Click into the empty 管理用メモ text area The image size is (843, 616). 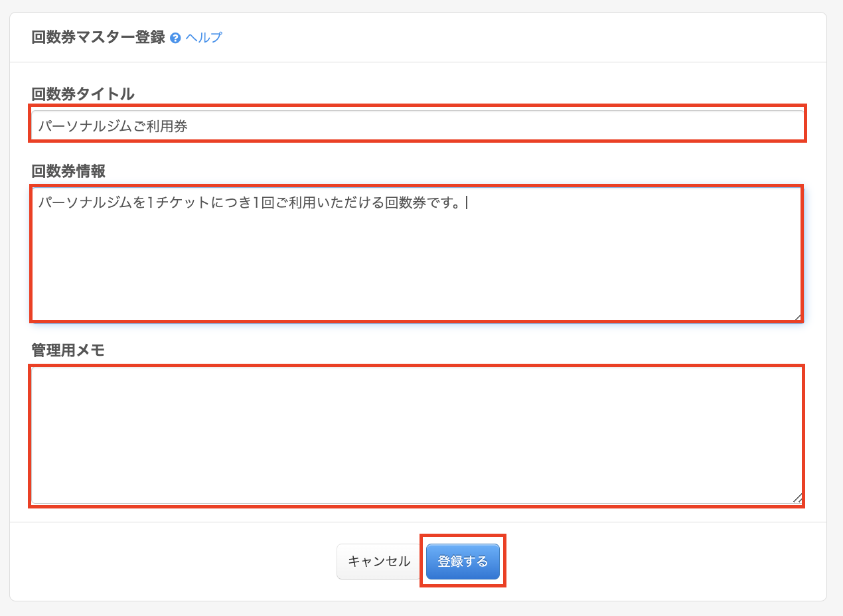coord(417,436)
